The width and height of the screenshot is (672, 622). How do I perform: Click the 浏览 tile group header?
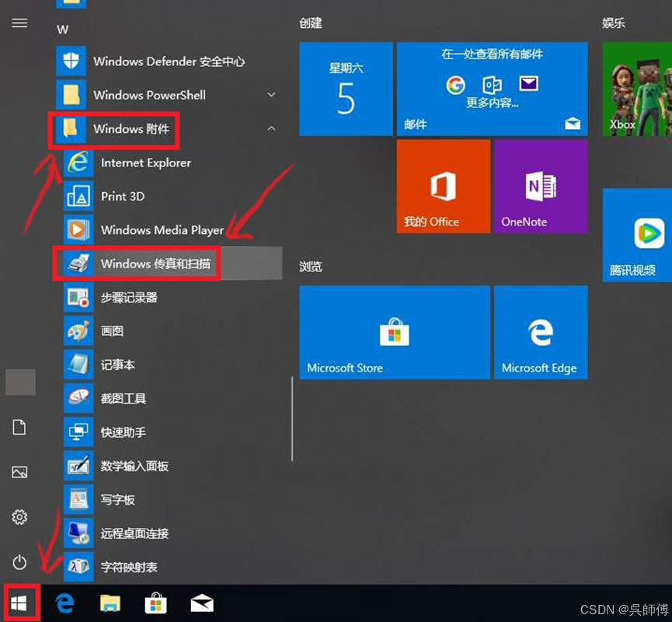(311, 267)
